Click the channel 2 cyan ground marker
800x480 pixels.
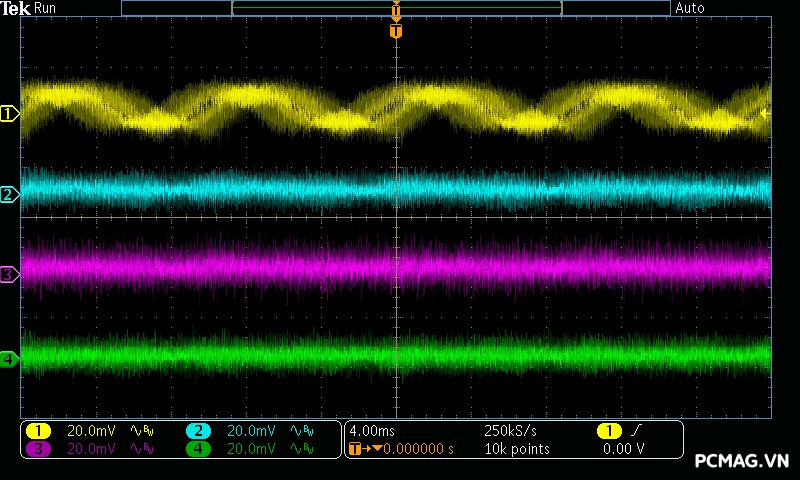10,194
